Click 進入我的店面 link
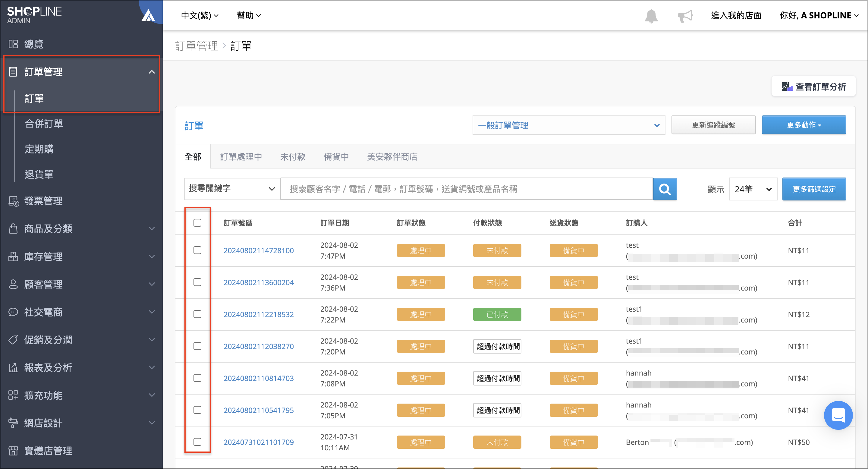Viewport: 868px width, 469px height. point(736,15)
